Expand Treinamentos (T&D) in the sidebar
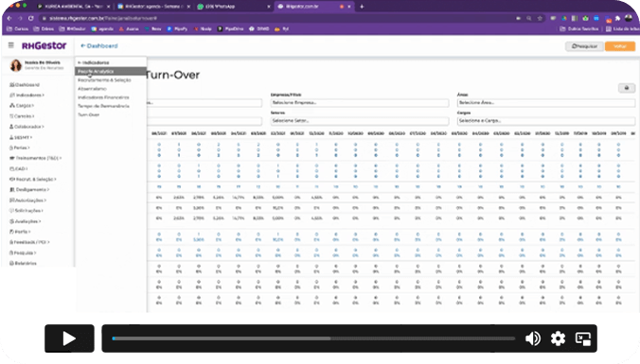The height and width of the screenshot is (364, 640). pos(36,158)
